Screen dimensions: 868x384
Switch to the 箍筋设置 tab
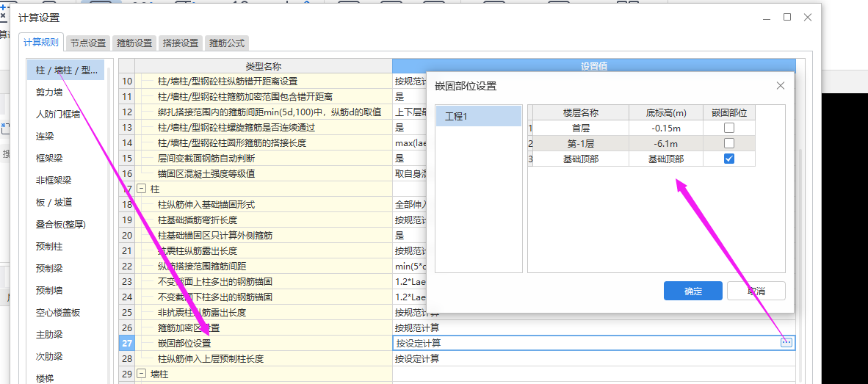[134, 43]
